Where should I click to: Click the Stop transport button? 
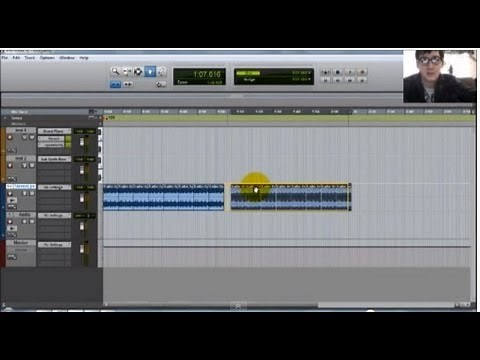click(337, 72)
